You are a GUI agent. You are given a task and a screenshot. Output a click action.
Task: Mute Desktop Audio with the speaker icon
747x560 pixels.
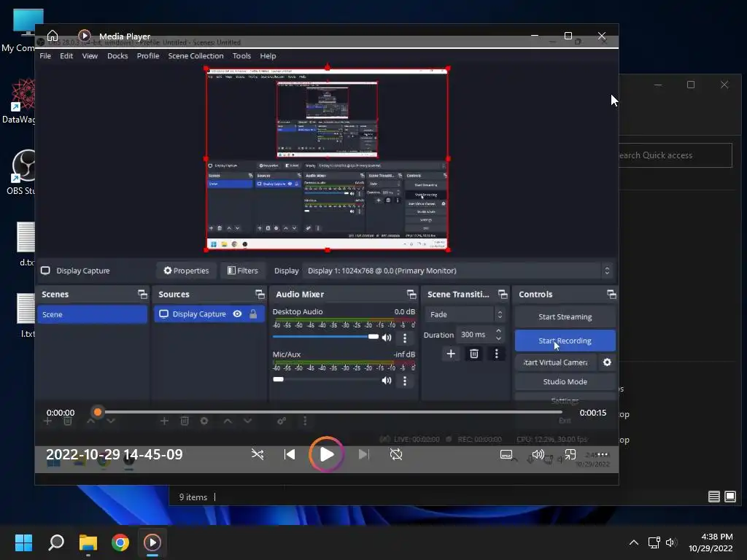click(x=387, y=338)
